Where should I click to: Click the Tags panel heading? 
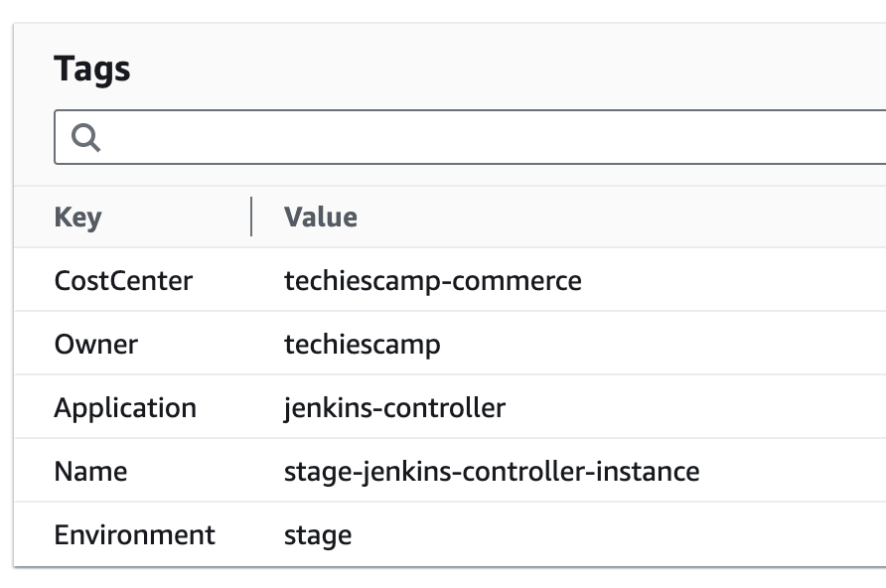point(93,69)
